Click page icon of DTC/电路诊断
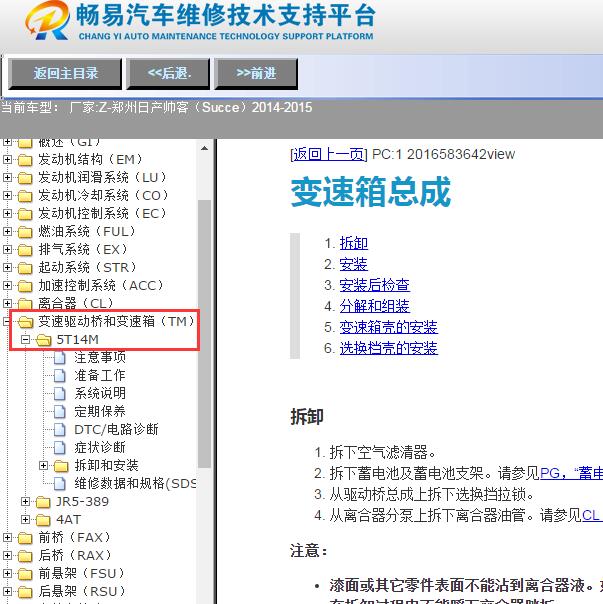Viewport: 603px width, 604px height. (x=60, y=429)
